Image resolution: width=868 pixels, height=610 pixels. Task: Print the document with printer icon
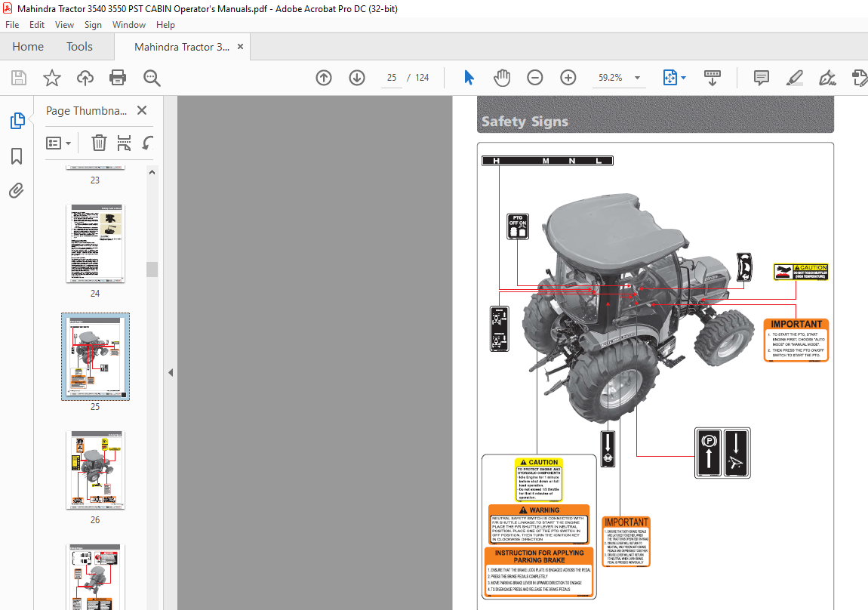point(118,78)
